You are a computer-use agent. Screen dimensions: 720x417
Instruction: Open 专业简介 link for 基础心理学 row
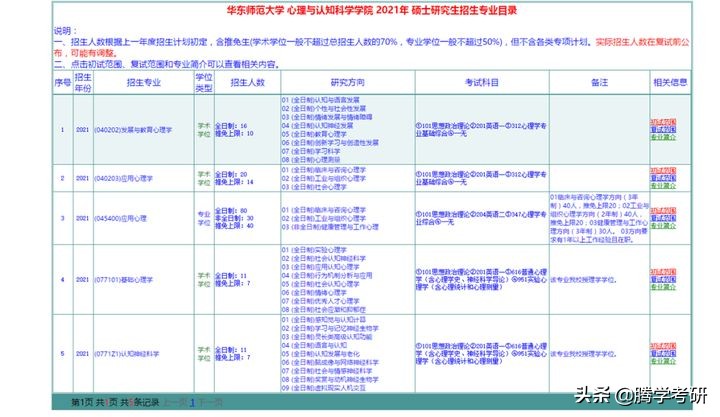[x=663, y=287]
